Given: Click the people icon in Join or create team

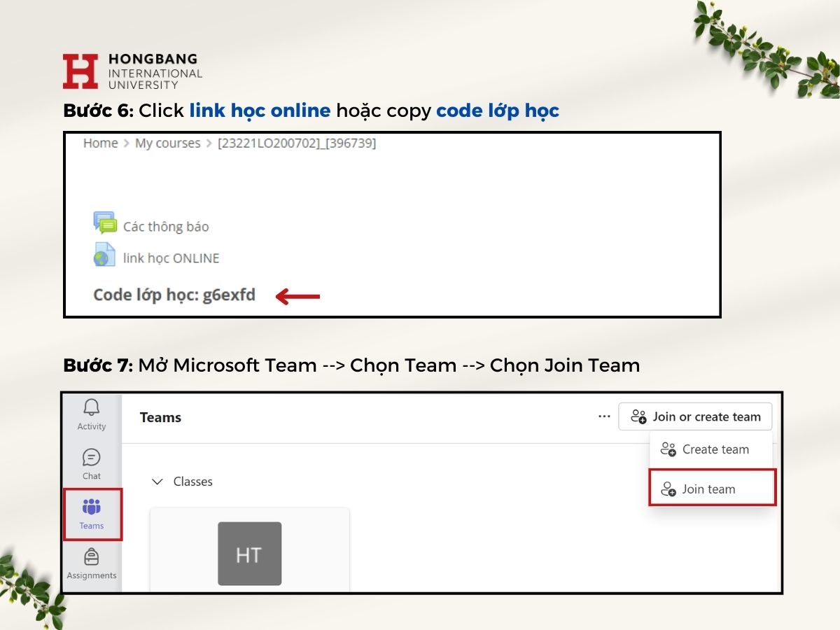Looking at the screenshot, I should pyautogui.click(x=638, y=416).
